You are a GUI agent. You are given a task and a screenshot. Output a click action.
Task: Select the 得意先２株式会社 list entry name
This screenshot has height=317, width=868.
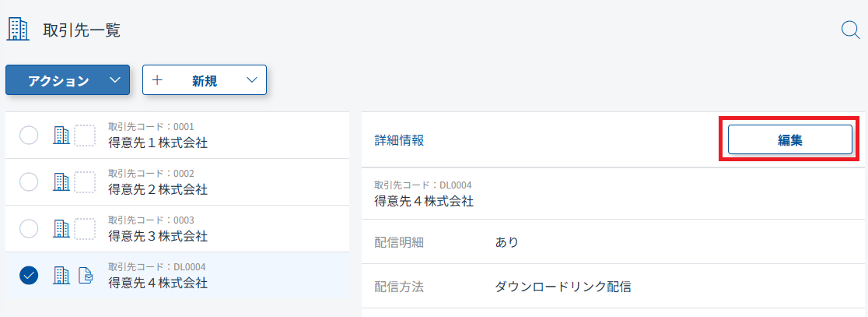[x=158, y=189]
